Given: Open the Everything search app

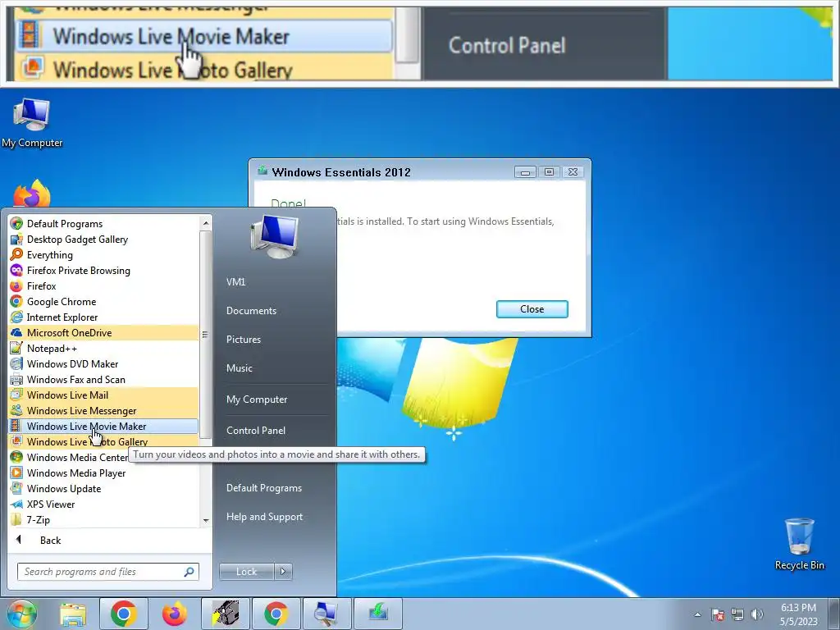Looking at the screenshot, I should 104,255.
